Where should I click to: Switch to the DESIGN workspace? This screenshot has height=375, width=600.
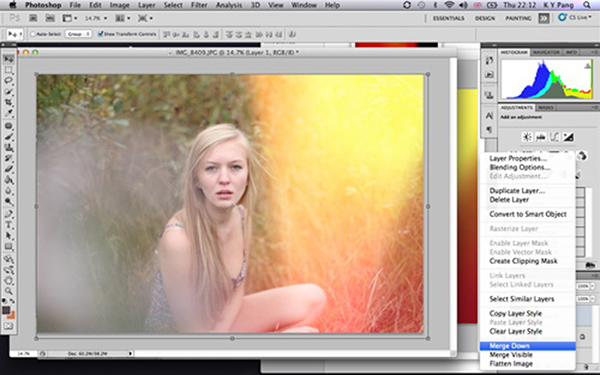tap(485, 18)
